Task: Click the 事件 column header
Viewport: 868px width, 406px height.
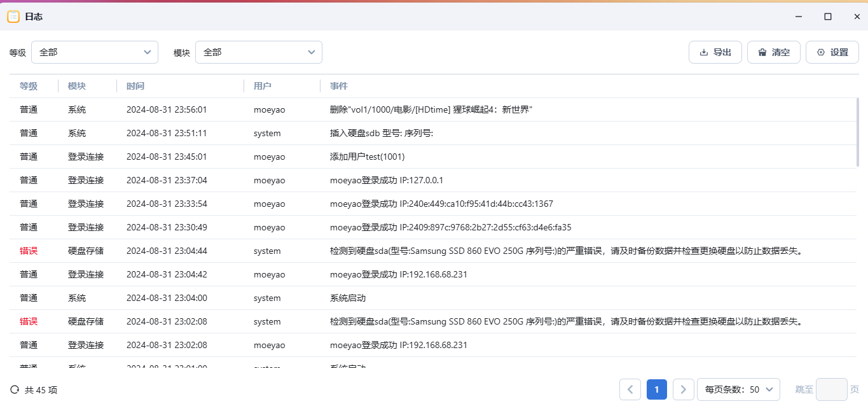Action: click(x=339, y=86)
